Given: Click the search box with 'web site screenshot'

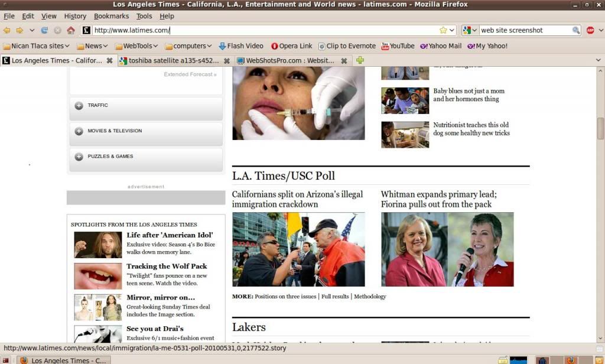Looking at the screenshot, I should 525,30.
